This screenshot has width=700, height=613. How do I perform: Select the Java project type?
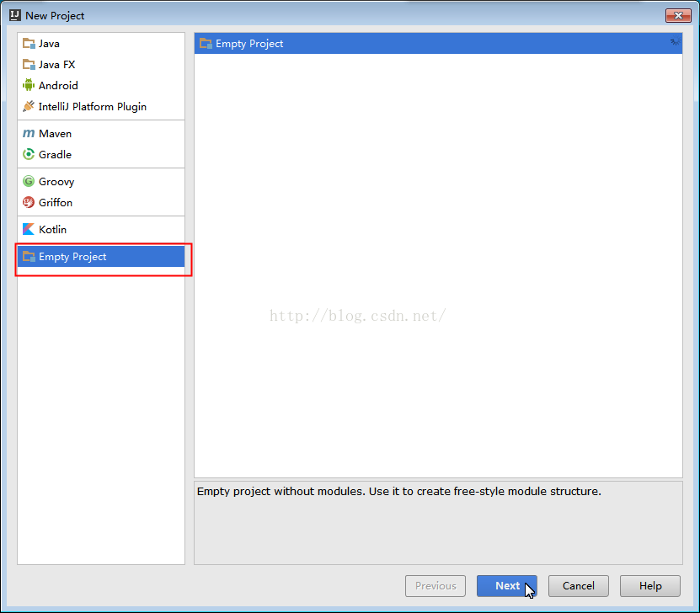(101, 43)
